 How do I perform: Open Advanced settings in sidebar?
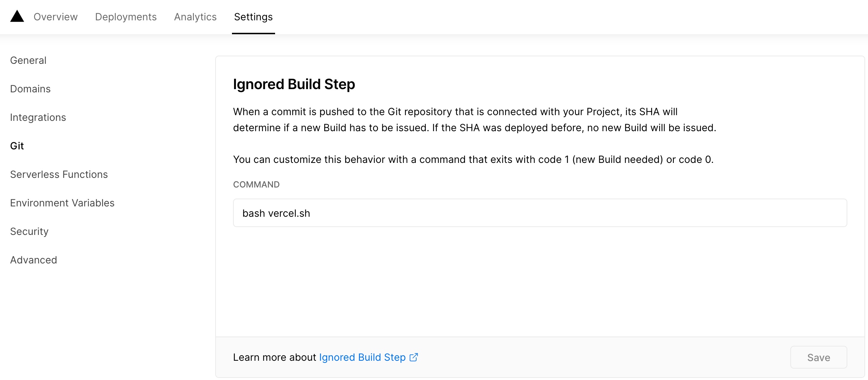(x=33, y=260)
